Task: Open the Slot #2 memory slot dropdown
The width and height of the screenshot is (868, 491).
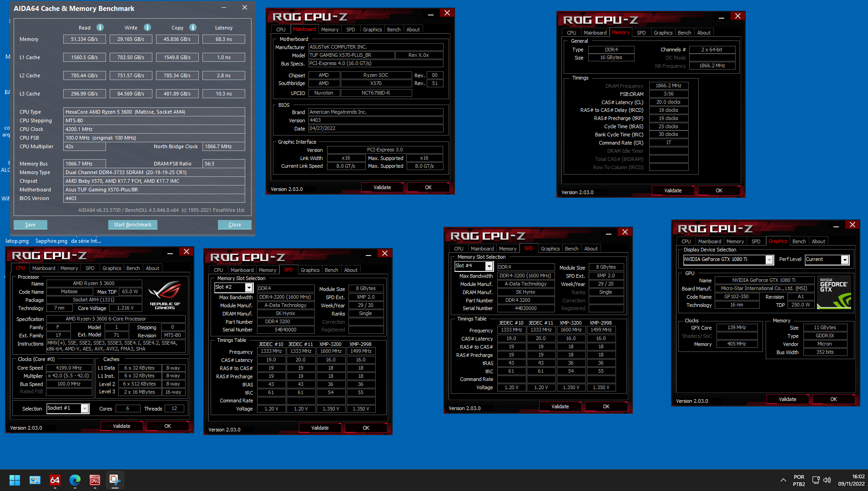Action: point(249,287)
